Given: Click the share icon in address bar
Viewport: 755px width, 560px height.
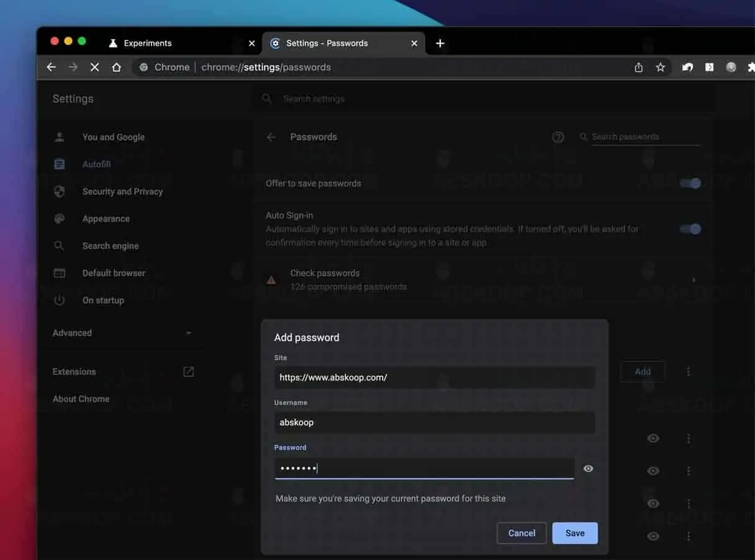Looking at the screenshot, I should pyautogui.click(x=638, y=68).
